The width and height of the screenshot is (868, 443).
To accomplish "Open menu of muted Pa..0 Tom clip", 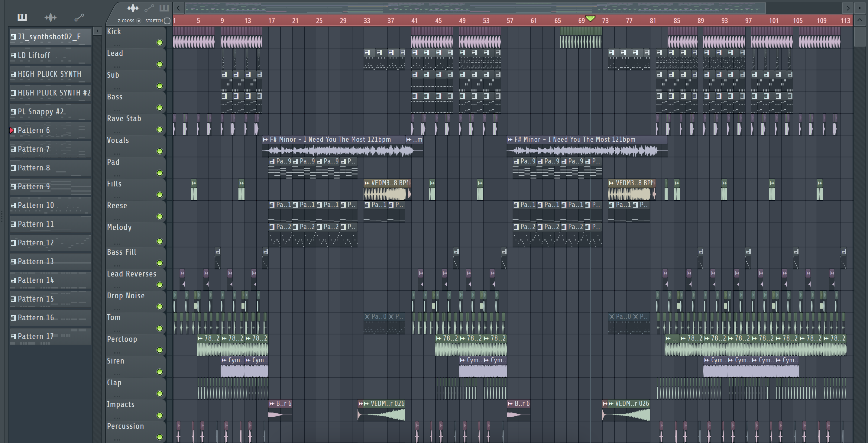I will [x=367, y=317].
